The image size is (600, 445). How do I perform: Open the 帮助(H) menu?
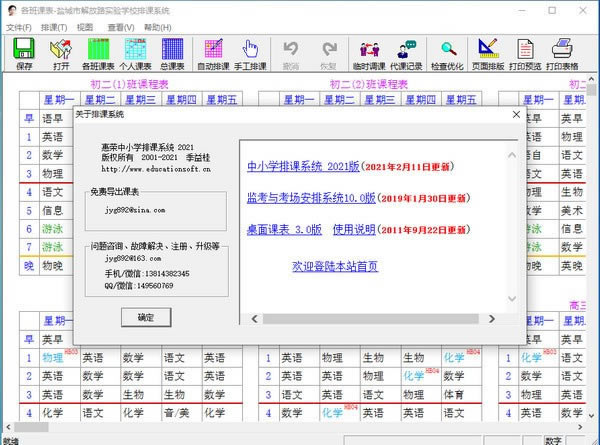point(157,27)
